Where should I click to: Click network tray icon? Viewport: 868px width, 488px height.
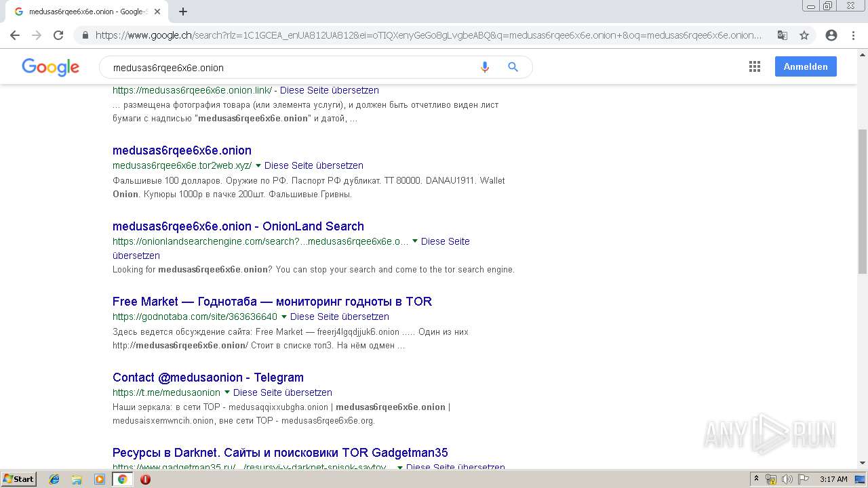pos(771,479)
